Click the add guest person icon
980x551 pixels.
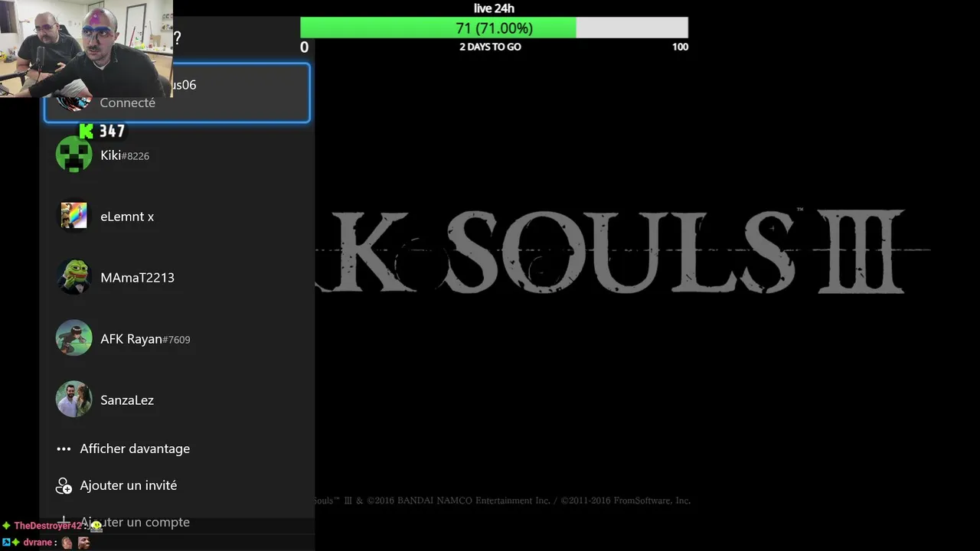click(x=64, y=486)
